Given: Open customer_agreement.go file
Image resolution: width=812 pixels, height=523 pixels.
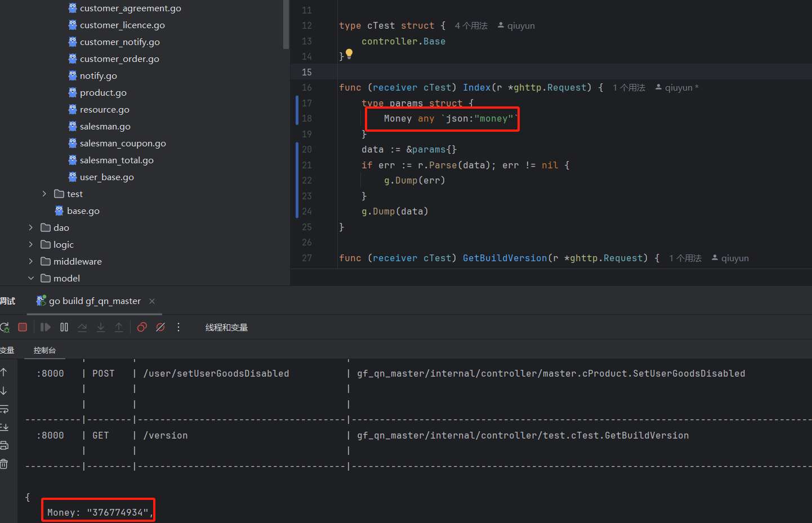Looking at the screenshot, I should tap(131, 8).
